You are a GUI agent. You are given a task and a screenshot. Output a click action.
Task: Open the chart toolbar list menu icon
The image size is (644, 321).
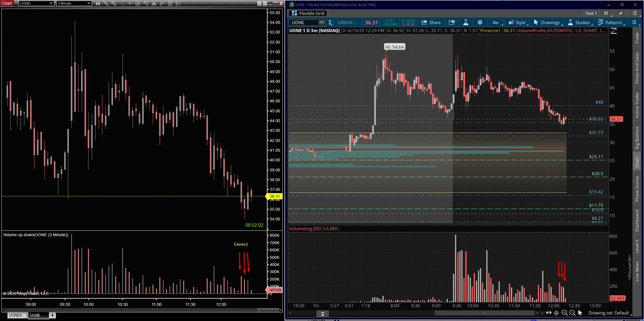coord(634,22)
